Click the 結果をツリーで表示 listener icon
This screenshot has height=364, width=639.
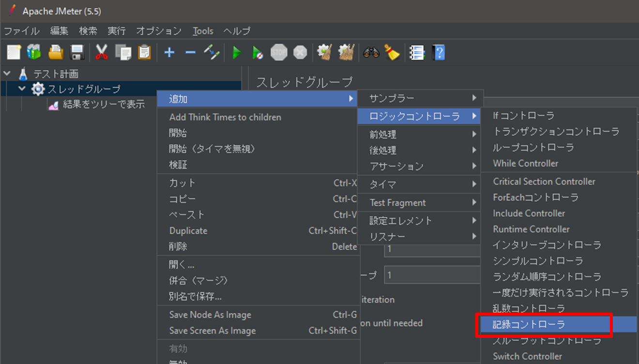click(x=53, y=105)
